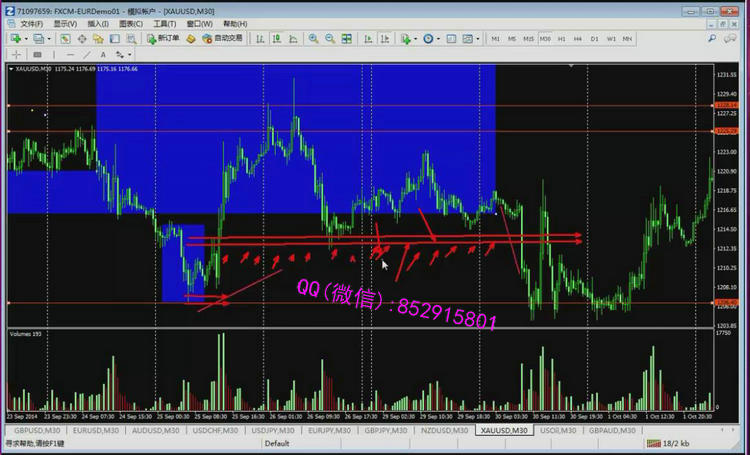The height and width of the screenshot is (455, 750).
Task: Select the text label tool
Action: (103, 54)
